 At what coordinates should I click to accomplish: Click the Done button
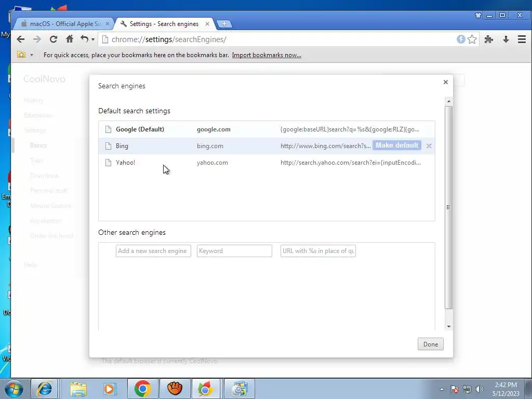click(431, 344)
